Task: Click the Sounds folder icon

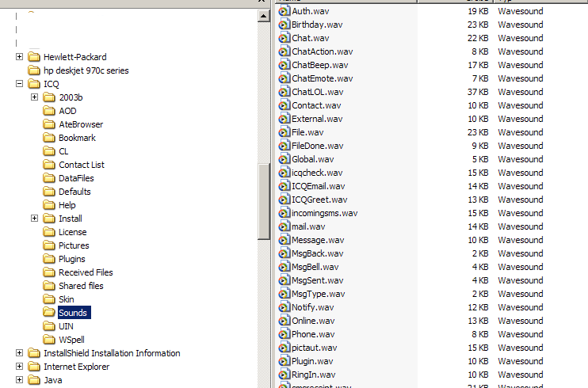Action: pos(49,312)
